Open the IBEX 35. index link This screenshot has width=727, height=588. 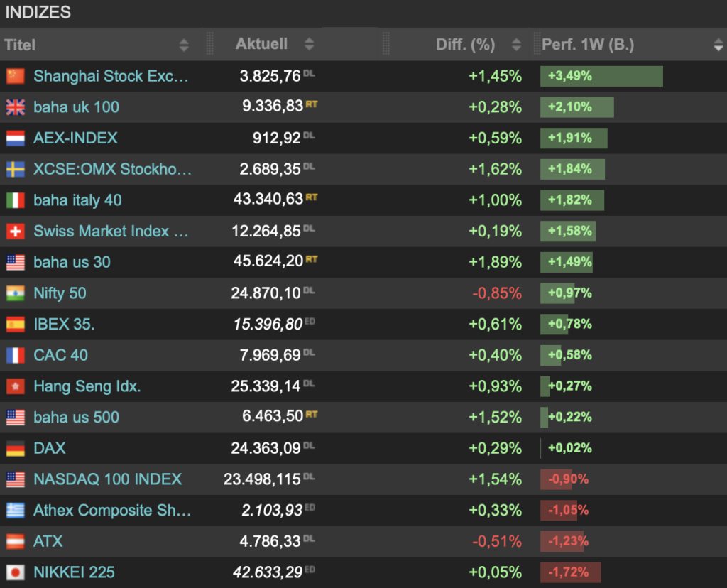tap(65, 324)
